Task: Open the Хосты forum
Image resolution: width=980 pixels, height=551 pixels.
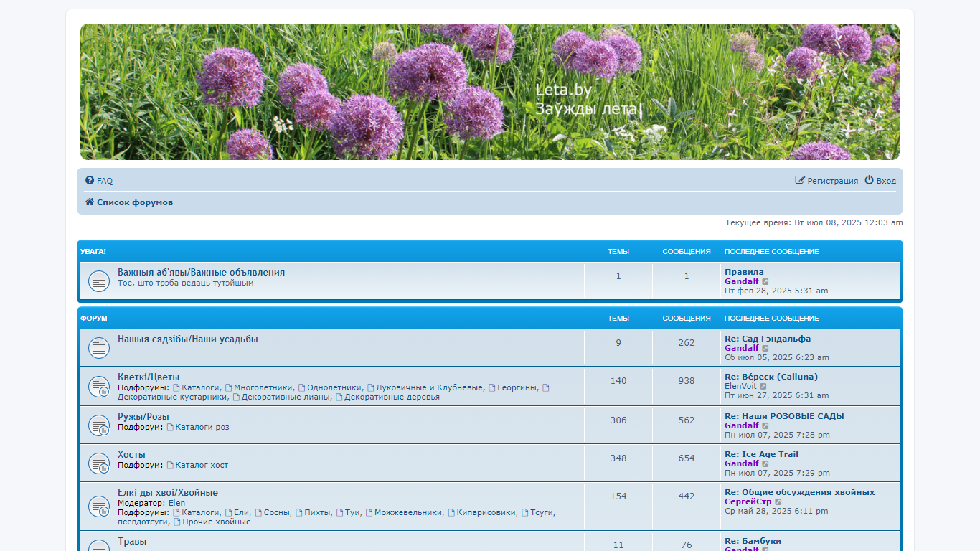Action: [131, 455]
